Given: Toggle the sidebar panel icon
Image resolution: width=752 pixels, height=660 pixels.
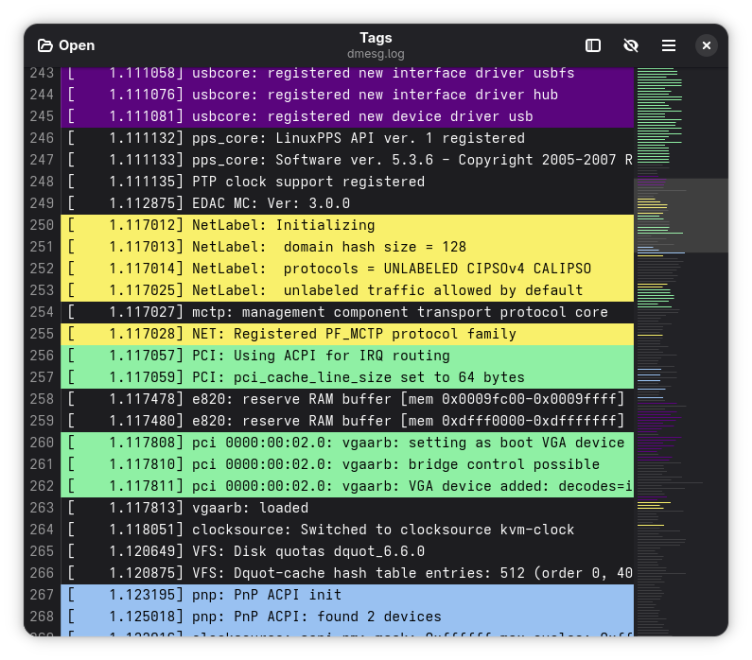Looking at the screenshot, I should 593,45.
